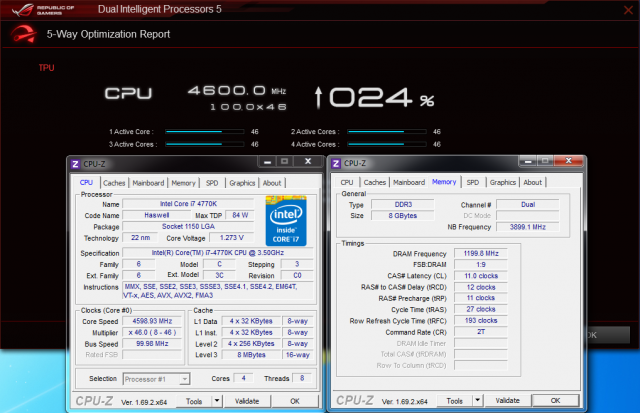Open the Mainboard tab in left CPU-Z
640x413 pixels.
coord(148,183)
